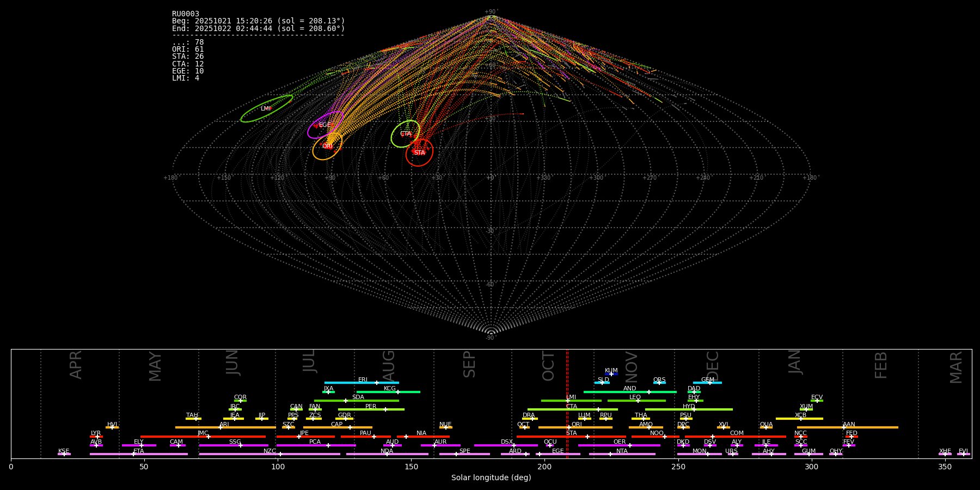Viewport: 980px width, 490px height.
Task: Click the +300 longitude label on map
Action: click(596, 178)
